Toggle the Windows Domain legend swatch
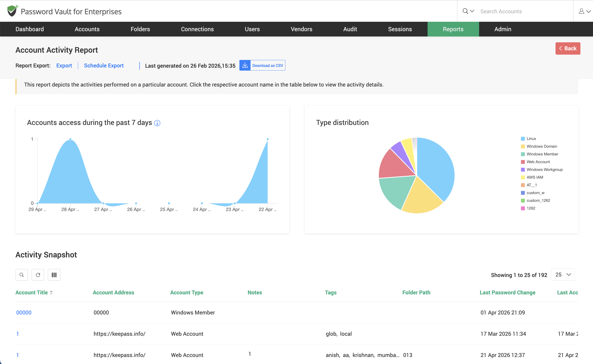 523,146
